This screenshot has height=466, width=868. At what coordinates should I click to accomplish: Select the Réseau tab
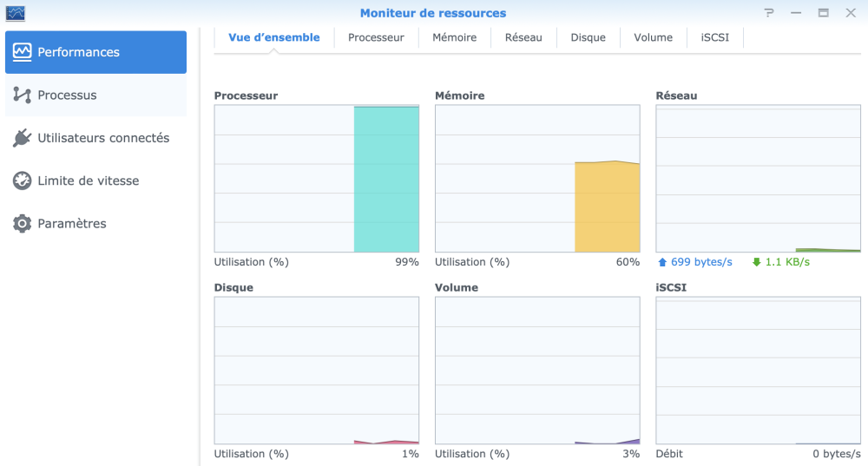(x=523, y=37)
